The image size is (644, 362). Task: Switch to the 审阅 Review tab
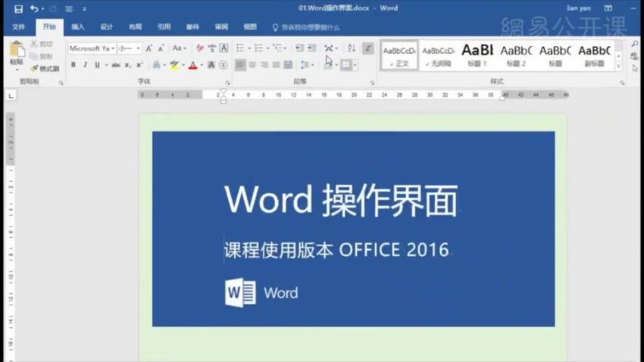click(221, 27)
